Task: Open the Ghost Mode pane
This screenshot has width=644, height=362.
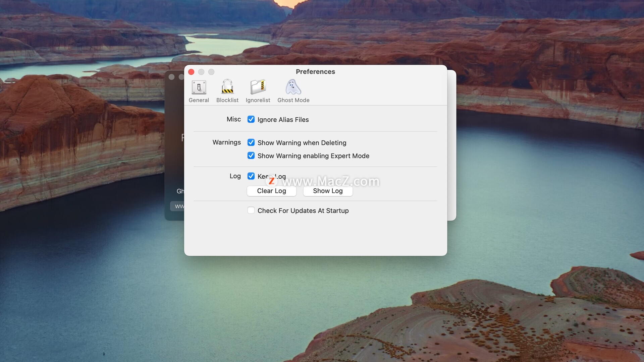Action: pyautogui.click(x=293, y=91)
